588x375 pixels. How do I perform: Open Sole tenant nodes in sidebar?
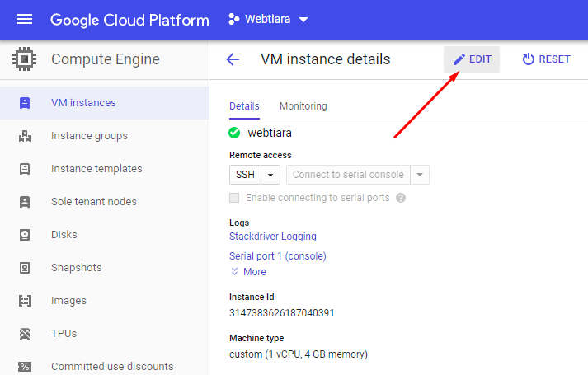[104, 202]
